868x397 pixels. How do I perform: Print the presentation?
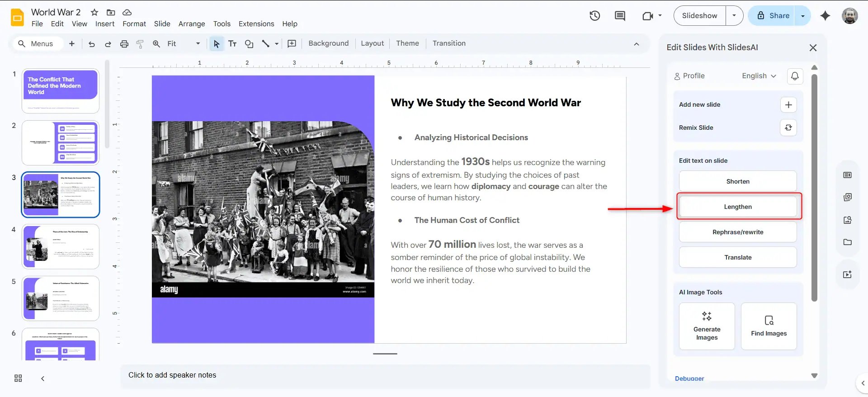tap(124, 44)
